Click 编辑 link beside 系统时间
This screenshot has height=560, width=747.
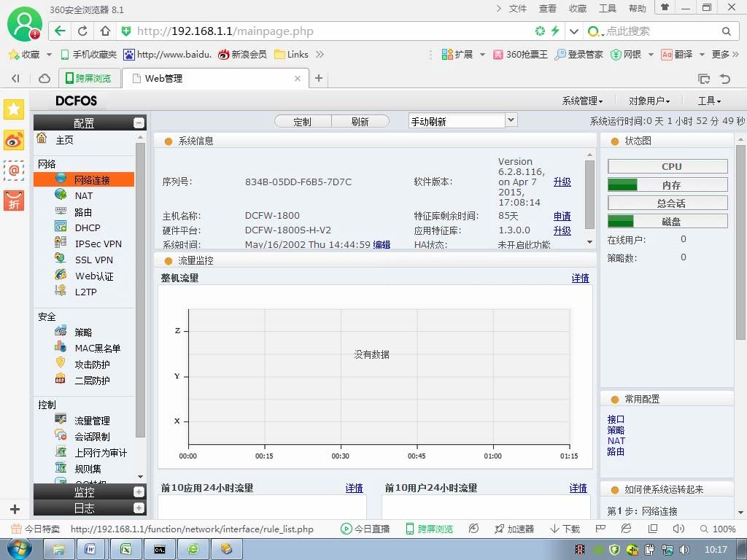[382, 245]
